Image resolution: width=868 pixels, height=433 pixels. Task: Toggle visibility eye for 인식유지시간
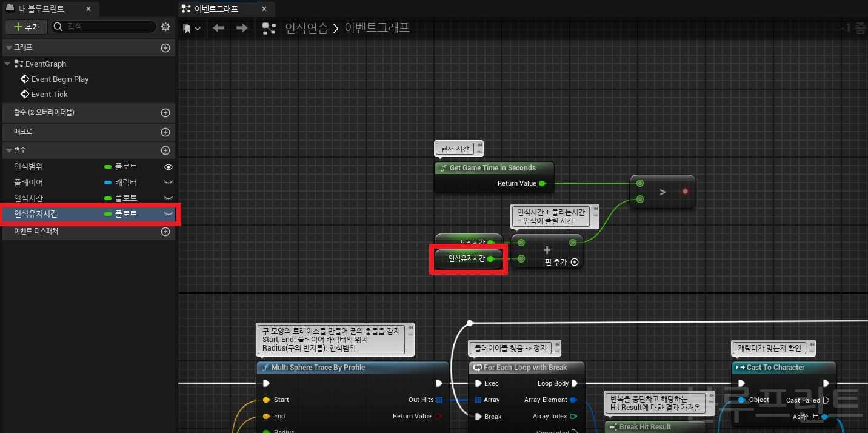(169, 213)
